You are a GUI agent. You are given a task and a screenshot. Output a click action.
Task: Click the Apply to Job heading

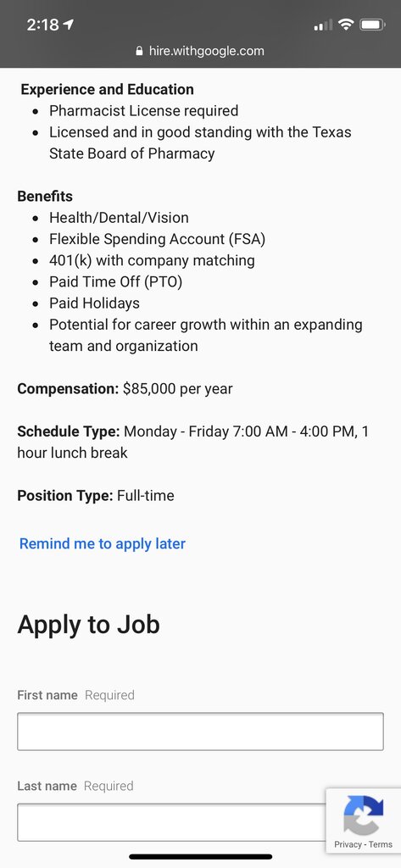89,625
